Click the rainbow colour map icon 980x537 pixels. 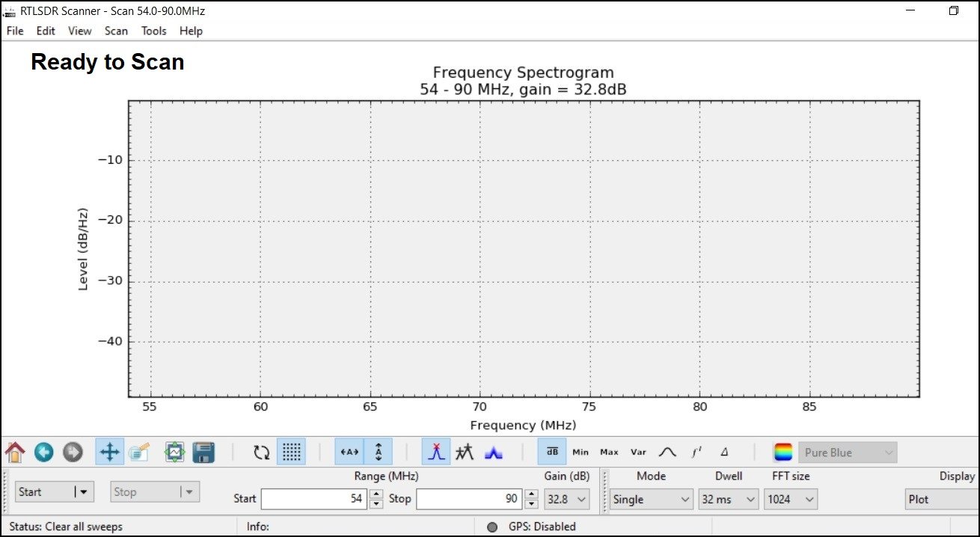pyautogui.click(x=783, y=452)
